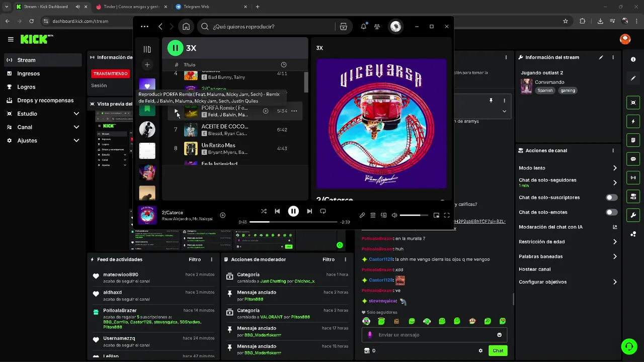This screenshot has width=644, height=362.
Task: Open Spotify browse icon beside search
Action: 344,27
